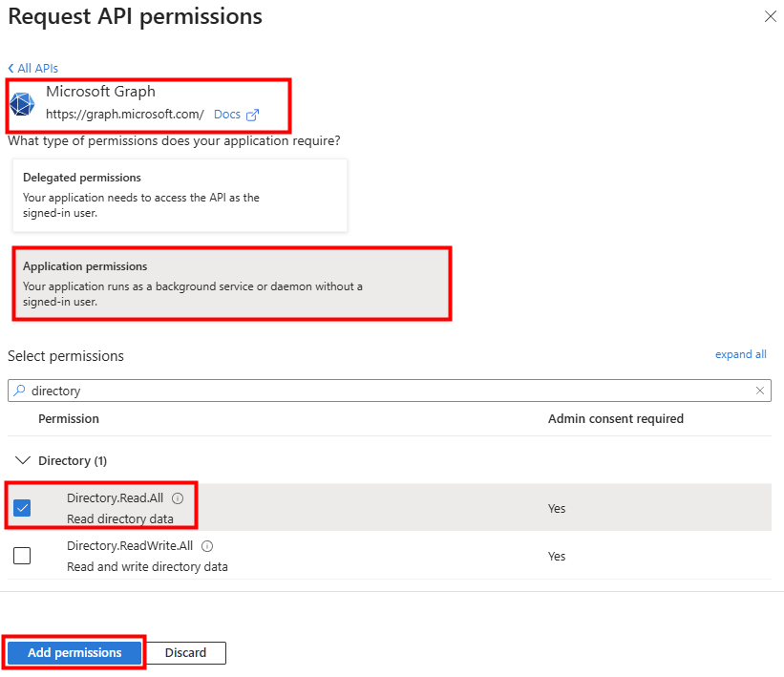Click the external-link icon beside Docs
Viewport: 784px width, 677px height.
point(253,115)
